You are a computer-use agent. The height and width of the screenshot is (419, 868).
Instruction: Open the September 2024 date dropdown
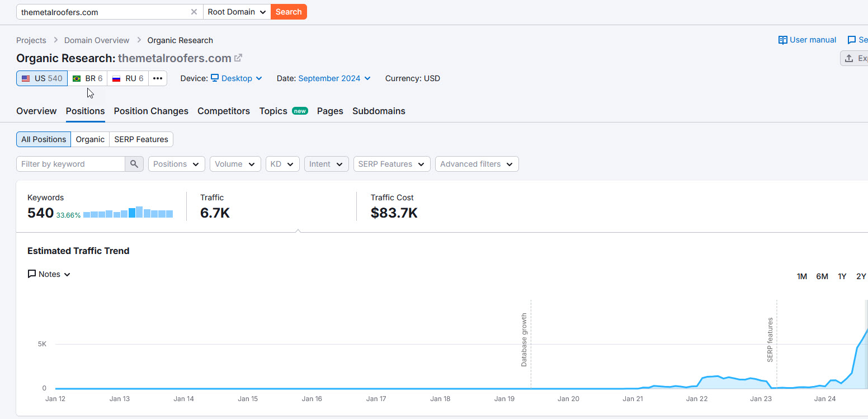(334, 78)
